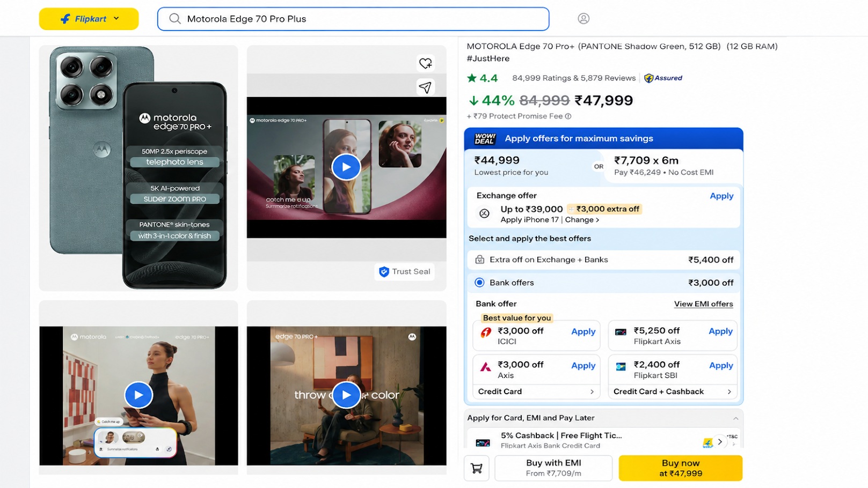Expand the Credit Card offers chevron
The width and height of the screenshot is (868, 488).
point(592,392)
